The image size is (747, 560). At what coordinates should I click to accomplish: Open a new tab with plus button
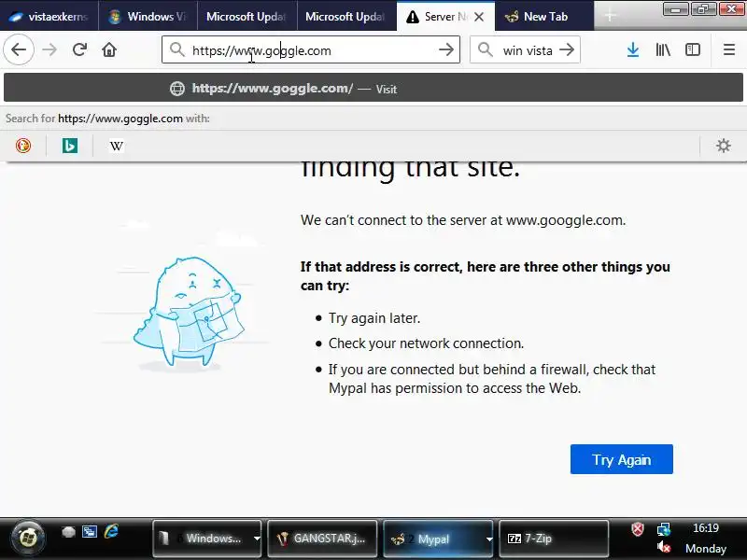611,16
